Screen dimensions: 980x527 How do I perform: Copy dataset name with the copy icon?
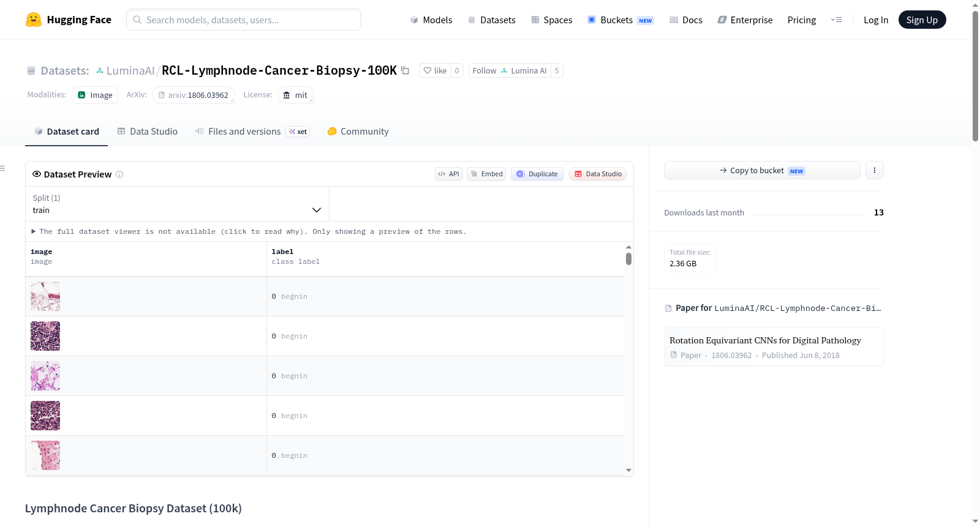(405, 70)
